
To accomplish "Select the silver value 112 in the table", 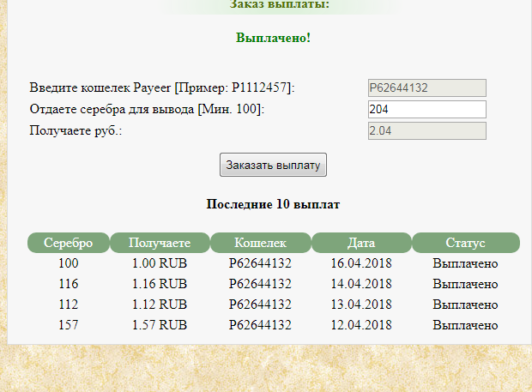I will [x=69, y=304].
